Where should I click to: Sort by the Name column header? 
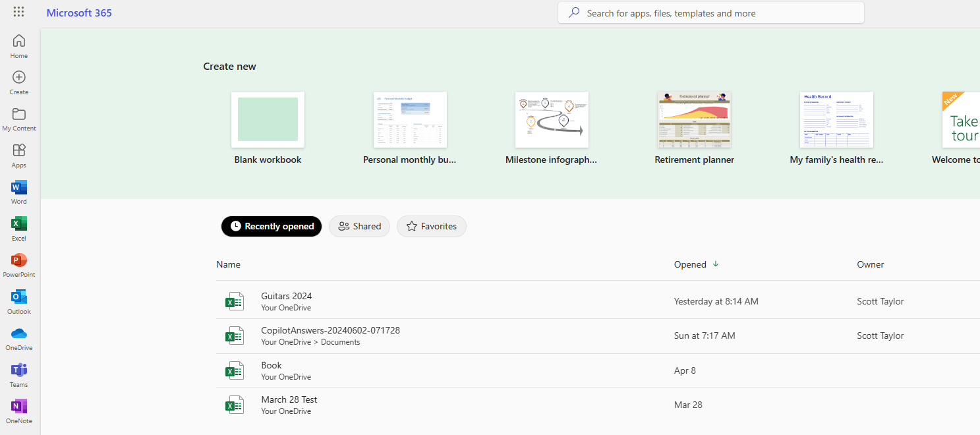tap(228, 264)
